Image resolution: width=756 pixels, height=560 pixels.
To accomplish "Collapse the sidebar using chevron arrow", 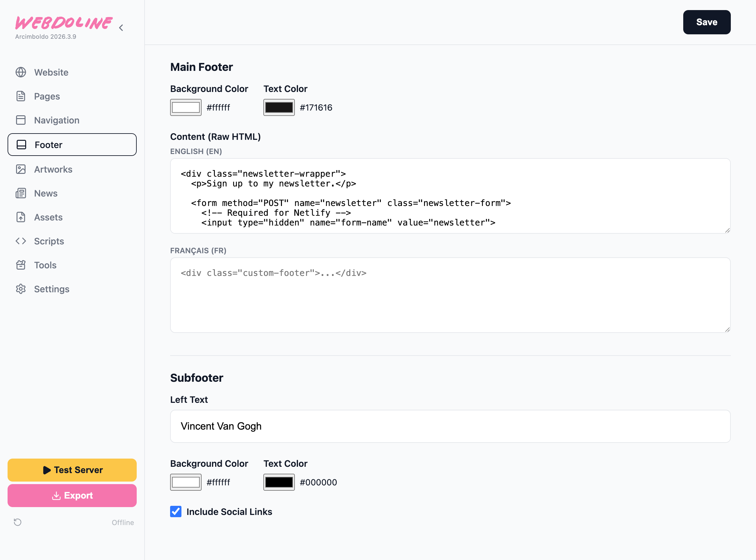I will click(x=121, y=28).
